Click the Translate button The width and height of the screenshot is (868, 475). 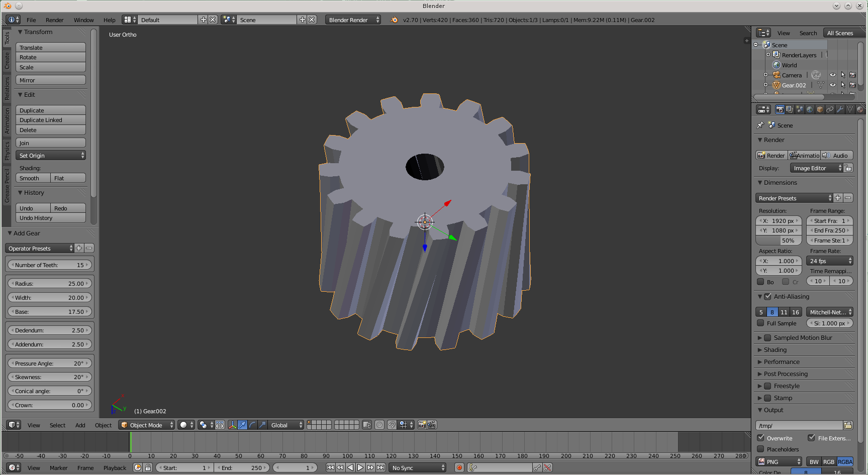click(x=51, y=47)
